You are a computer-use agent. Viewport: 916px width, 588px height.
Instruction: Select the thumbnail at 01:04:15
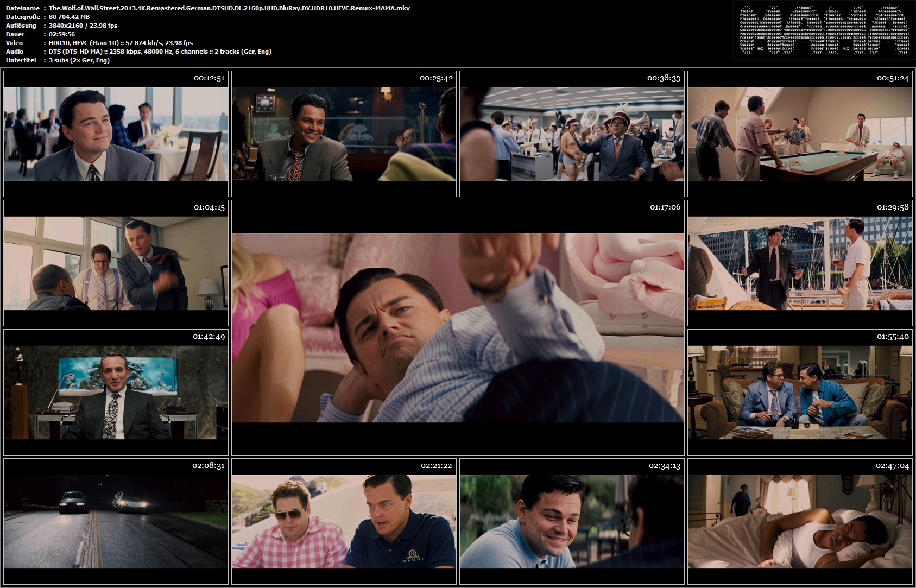point(116,263)
